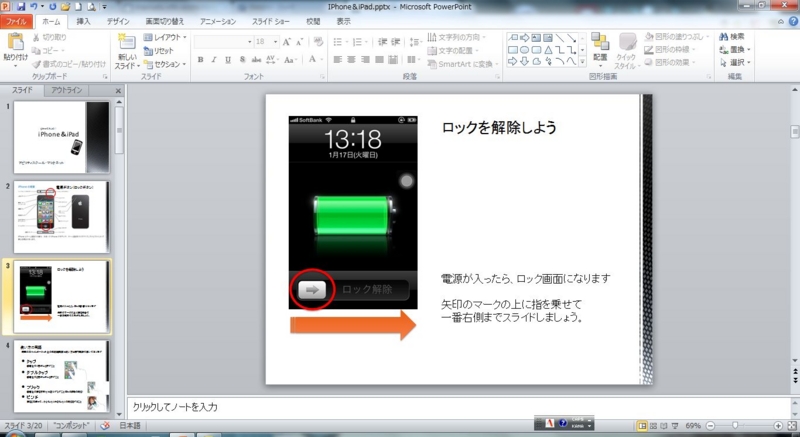The image size is (800, 437).
Task: Click the notes field クリックしてノートを入力
Action: point(458,407)
